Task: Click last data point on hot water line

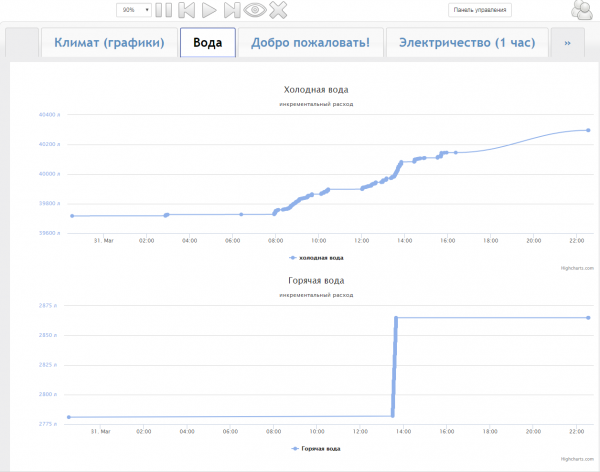Action: (x=588, y=318)
